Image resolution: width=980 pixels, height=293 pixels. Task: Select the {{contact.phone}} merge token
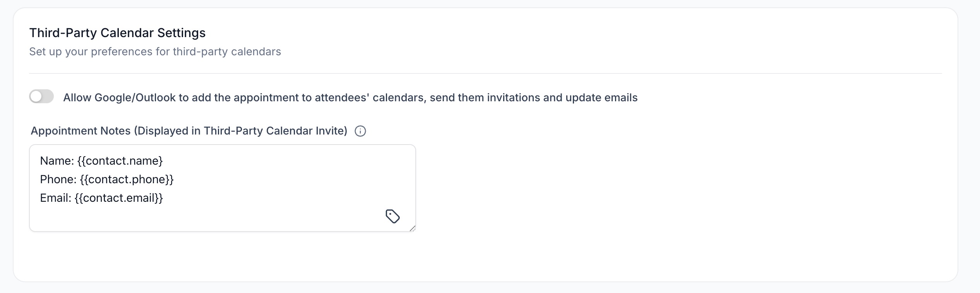click(127, 179)
